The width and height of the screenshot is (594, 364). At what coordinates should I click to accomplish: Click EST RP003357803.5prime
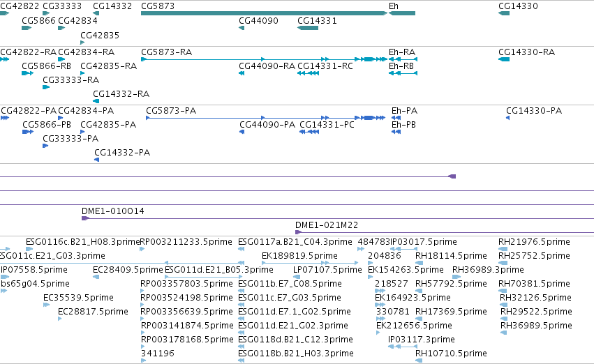[x=186, y=284]
